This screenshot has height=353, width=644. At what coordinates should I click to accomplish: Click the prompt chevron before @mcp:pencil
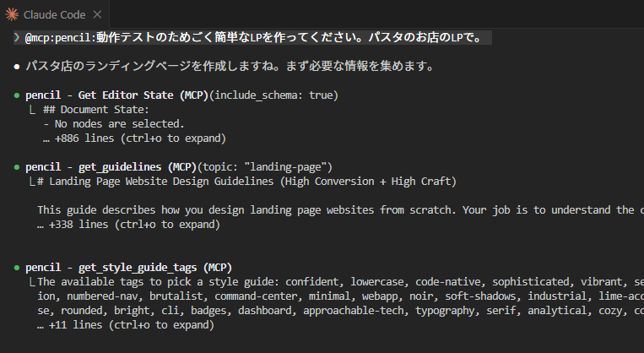click(17, 37)
